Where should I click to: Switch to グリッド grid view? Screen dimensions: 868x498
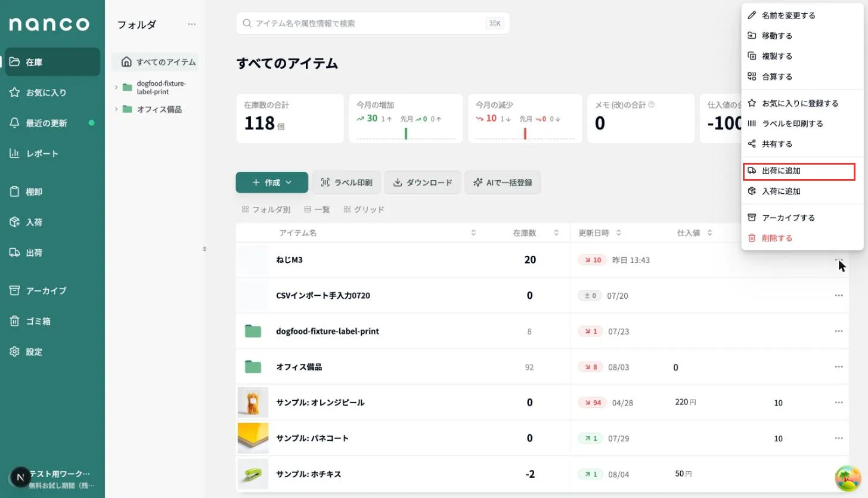tap(364, 209)
